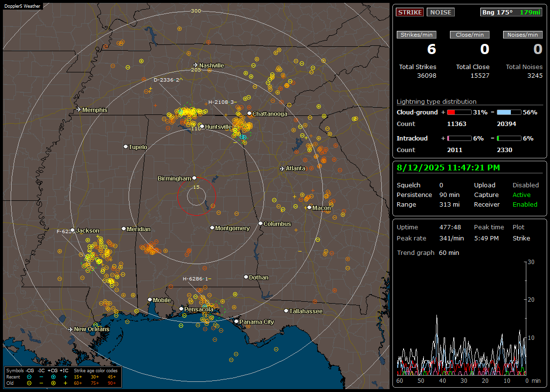Screen dimensions: 550x392
Task: Toggle the NOISE indicator button
Action: [441, 12]
